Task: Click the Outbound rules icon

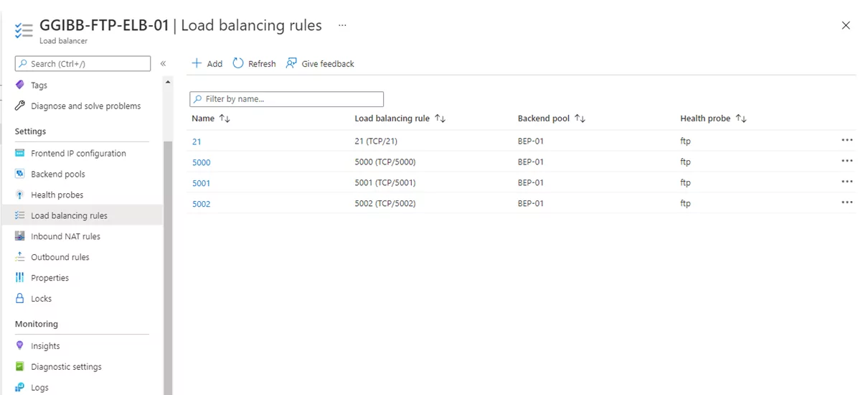Action: [20, 257]
